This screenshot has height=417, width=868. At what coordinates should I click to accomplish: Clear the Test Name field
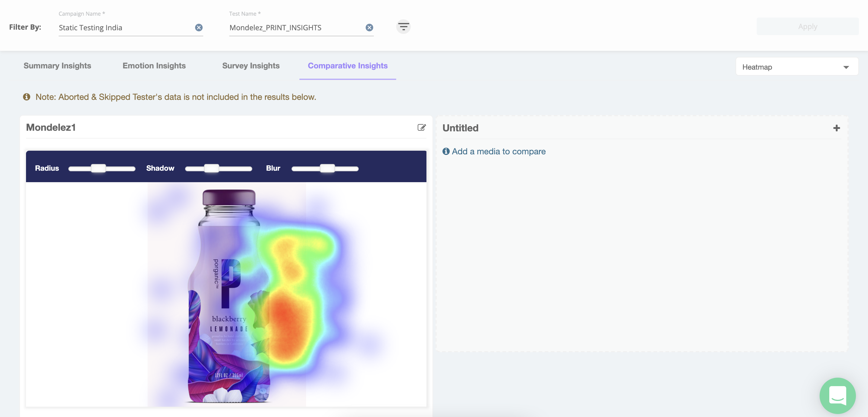369,27
